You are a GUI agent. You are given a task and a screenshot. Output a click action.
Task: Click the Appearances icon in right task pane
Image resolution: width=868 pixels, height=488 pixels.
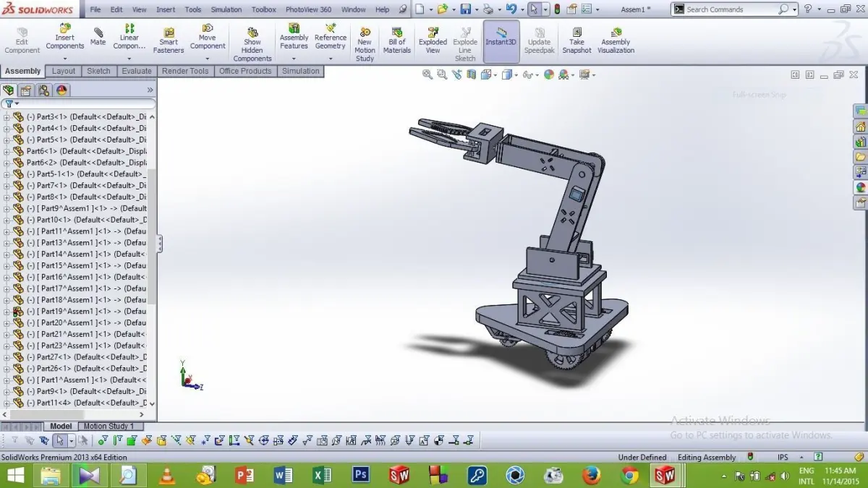coord(861,187)
